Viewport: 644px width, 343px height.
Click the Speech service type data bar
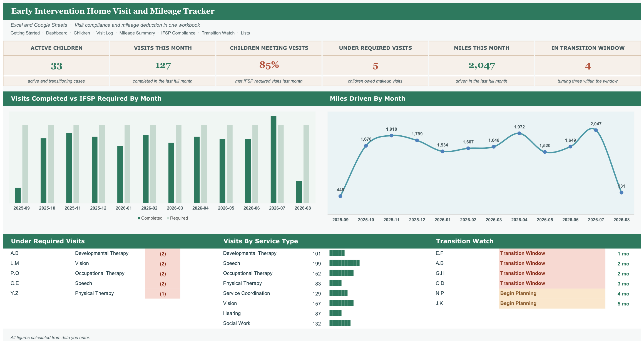(x=344, y=263)
